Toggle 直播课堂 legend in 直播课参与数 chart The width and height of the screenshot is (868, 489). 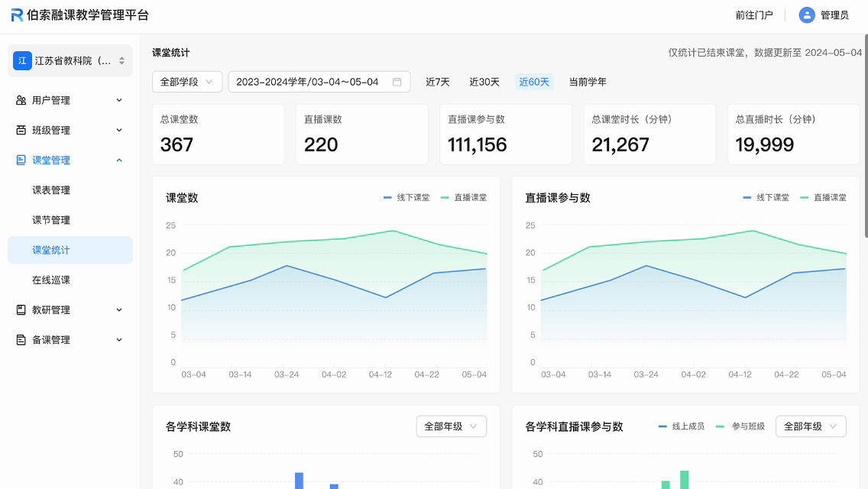coord(823,197)
